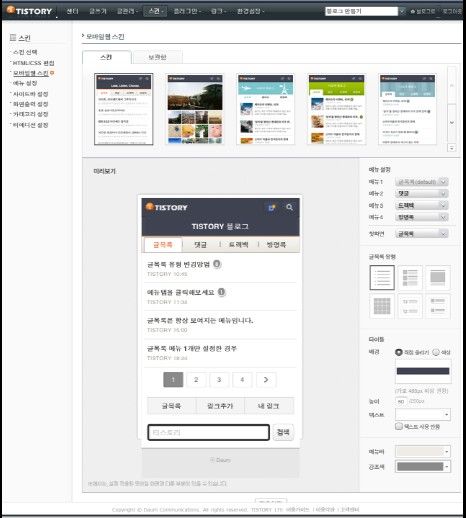Image resolution: width=466 pixels, height=518 pixels.
Task: Choose the small-thumbnail list layout icon
Action: [410, 277]
